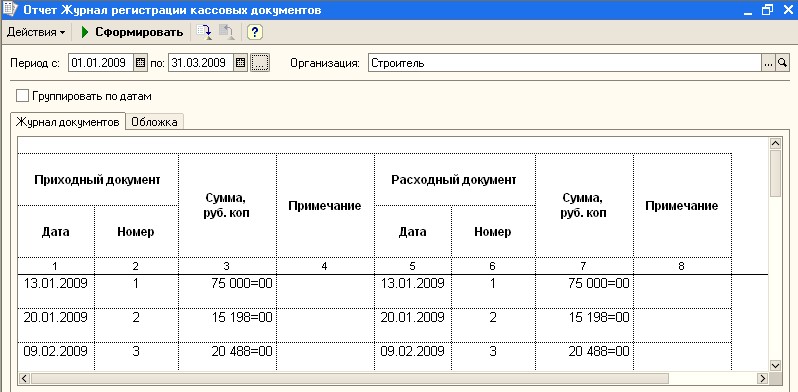Click income sum cell 75 000=00
Viewport: 798px width, 392px height.
[x=227, y=291]
